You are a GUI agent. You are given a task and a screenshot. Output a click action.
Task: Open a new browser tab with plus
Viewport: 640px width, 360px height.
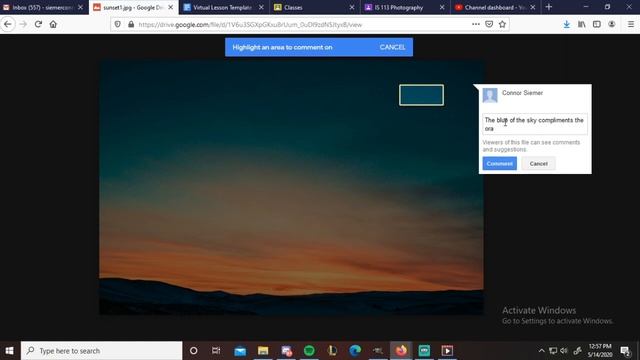click(549, 7)
